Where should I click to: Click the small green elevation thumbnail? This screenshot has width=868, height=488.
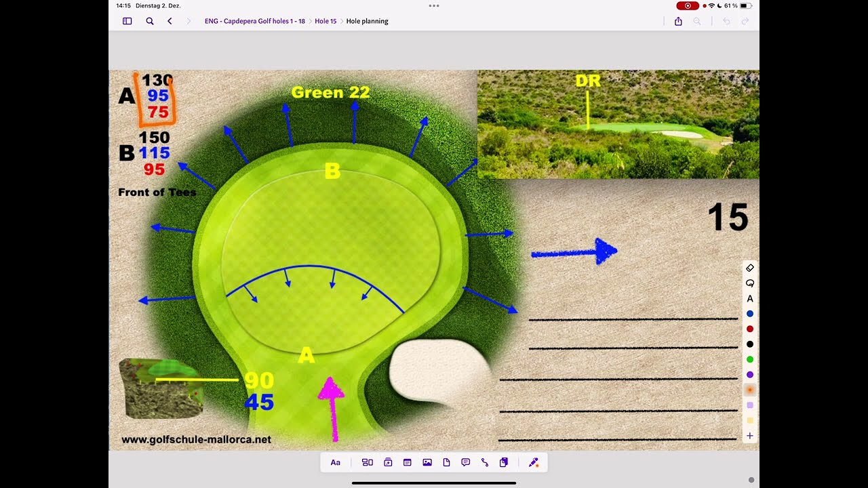pos(163,388)
